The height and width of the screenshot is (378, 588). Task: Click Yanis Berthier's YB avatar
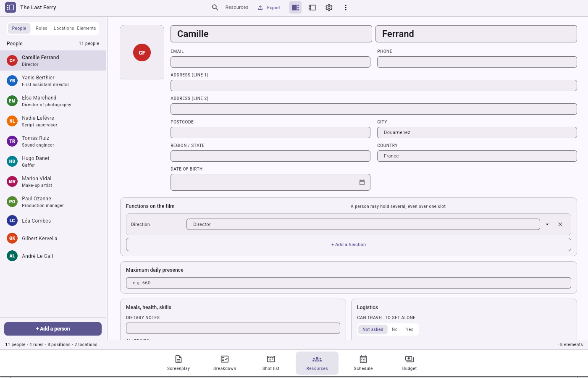pyautogui.click(x=12, y=81)
